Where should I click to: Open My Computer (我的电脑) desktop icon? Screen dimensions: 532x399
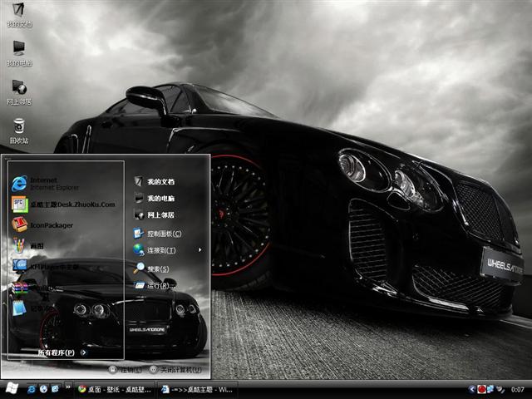tap(19, 53)
